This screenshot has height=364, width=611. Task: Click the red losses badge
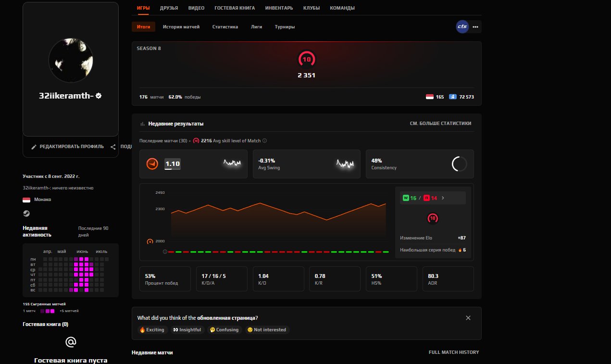[426, 198]
